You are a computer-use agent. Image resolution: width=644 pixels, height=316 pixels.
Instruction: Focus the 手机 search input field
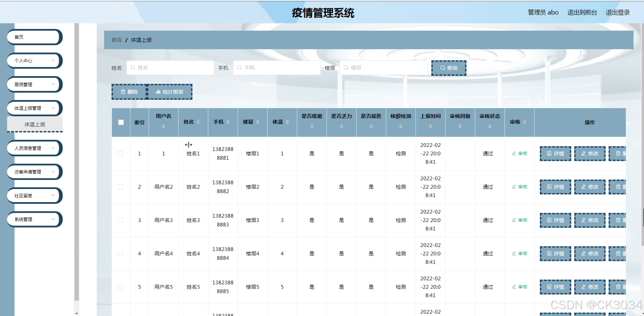tap(277, 68)
